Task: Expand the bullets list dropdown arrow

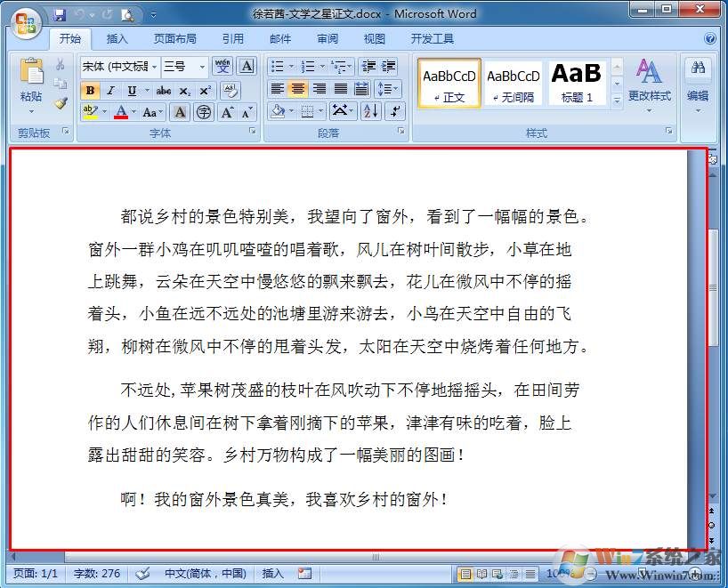Action: (292, 67)
